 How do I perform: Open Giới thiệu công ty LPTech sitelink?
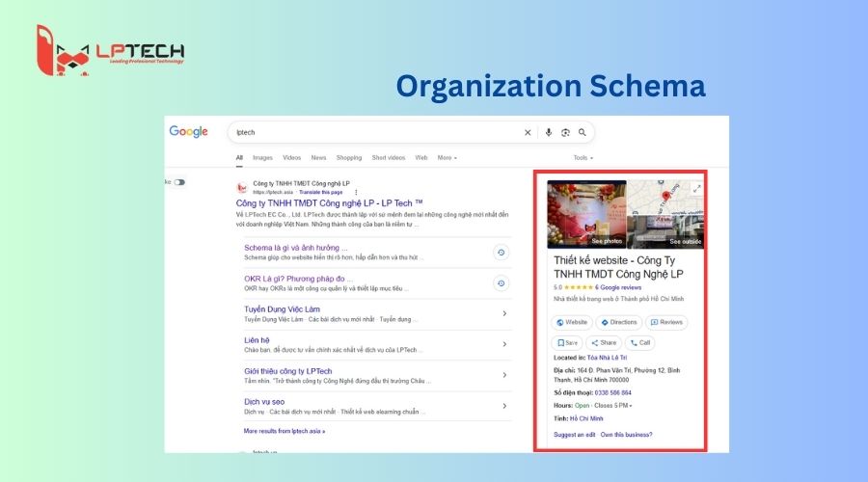click(287, 371)
